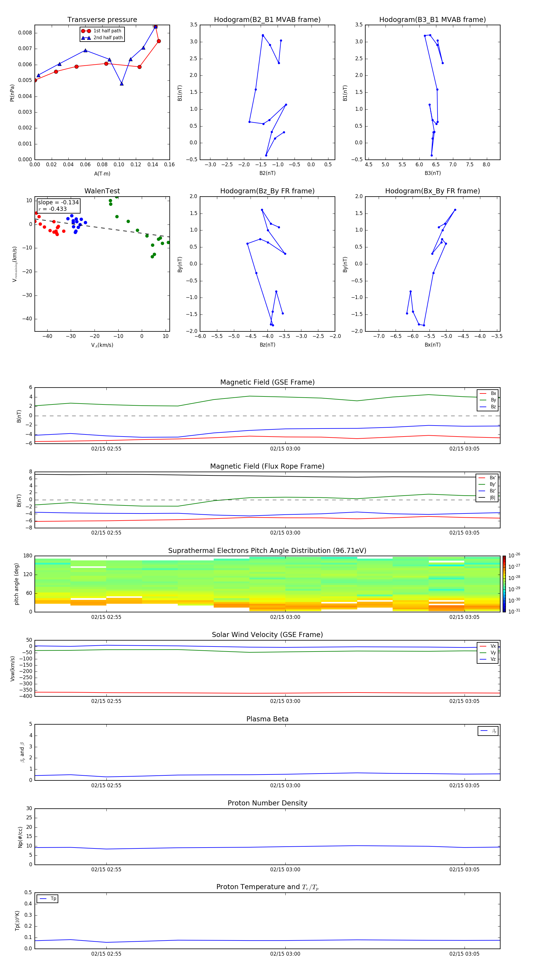Image resolution: width=535 pixels, height=980 pixels.
Task: Click the "V_A(km/s)" WalenTest x-axis label
Action: point(102,345)
